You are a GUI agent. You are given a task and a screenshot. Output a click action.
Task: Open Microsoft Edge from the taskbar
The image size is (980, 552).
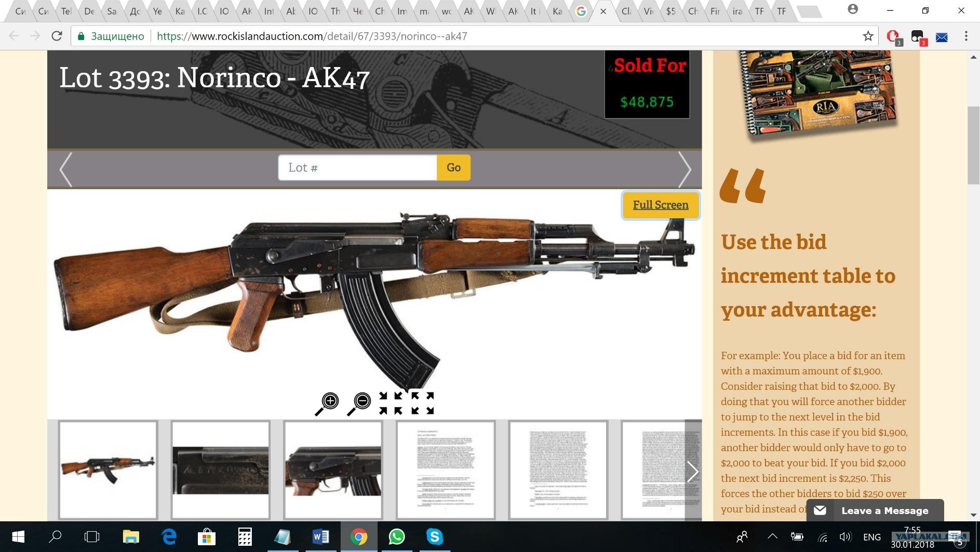[169, 536]
